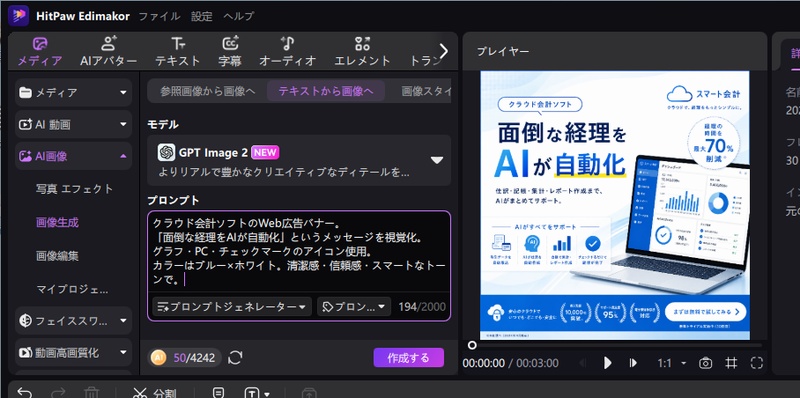The width and height of the screenshot is (800, 398).
Task: Play the preview video
Action: [608, 363]
